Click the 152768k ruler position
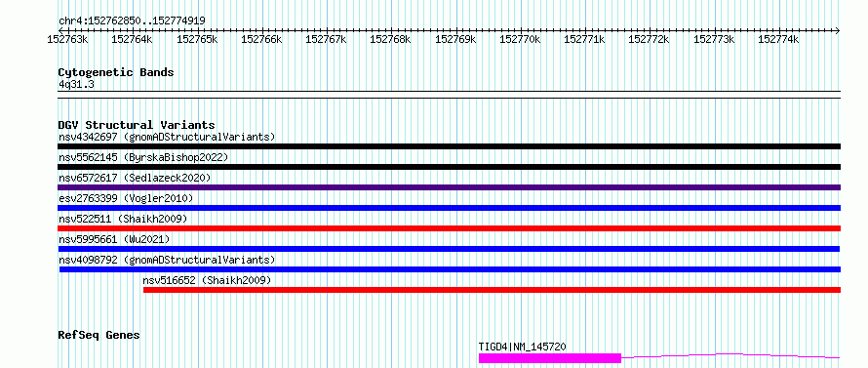868x368 pixels. pyautogui.click(x=391, y=39)
